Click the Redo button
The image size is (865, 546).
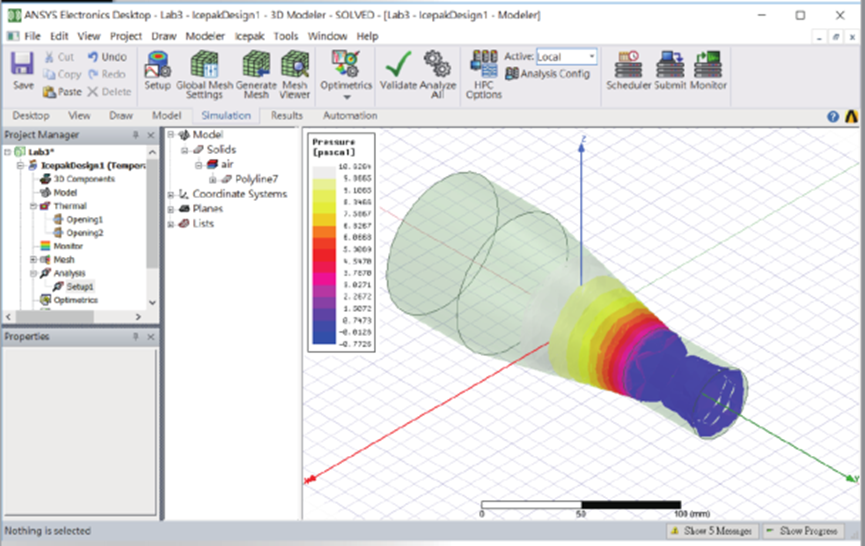[106, 74]
